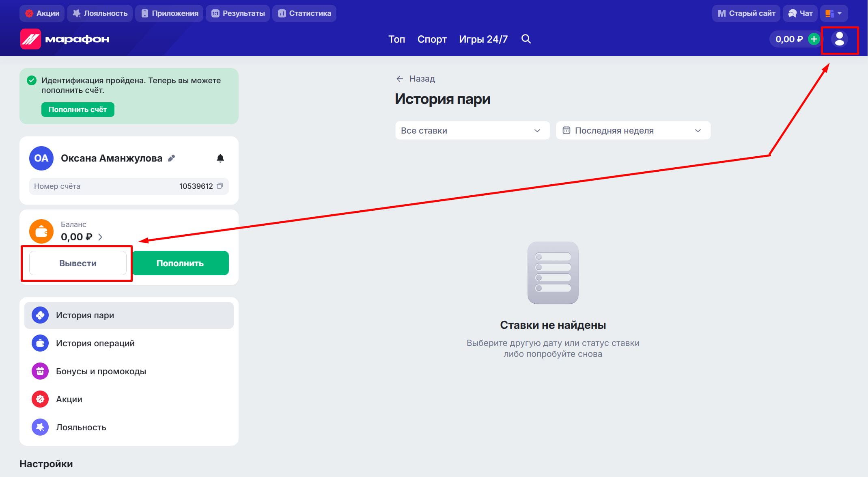Open the Акции top bar tab

point(42,13)
